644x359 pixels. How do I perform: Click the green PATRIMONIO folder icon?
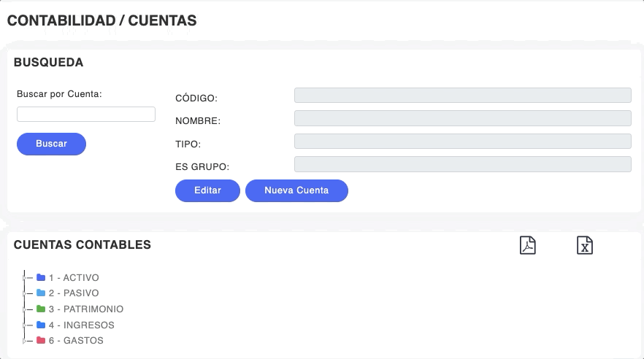pyautogui.click(x=41, y=309)
